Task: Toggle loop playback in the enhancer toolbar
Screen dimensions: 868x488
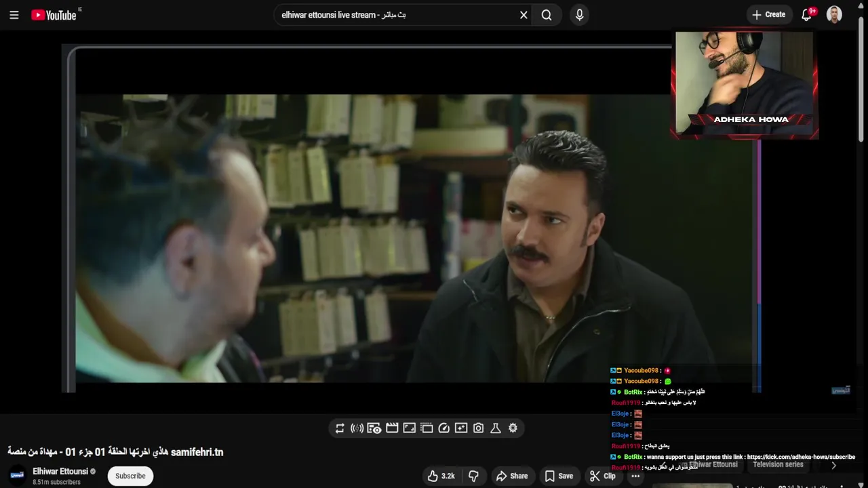Action: click(340, 428)
